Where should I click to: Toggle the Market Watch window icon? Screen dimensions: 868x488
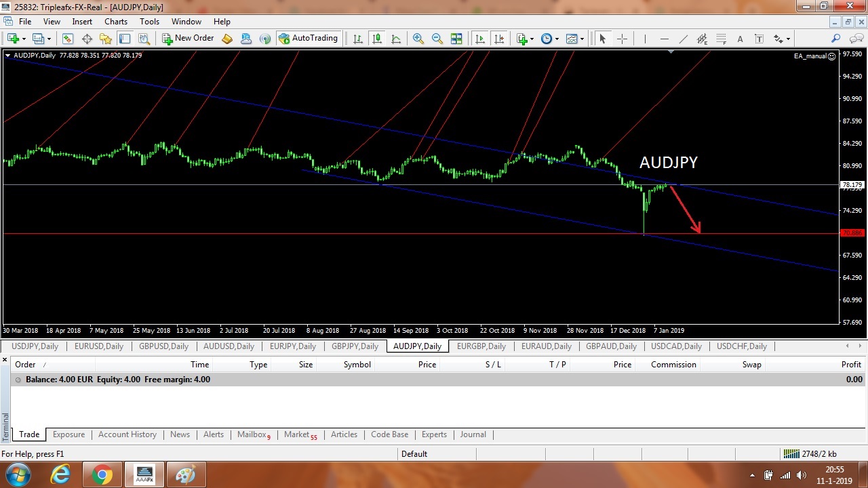(68, 39)
